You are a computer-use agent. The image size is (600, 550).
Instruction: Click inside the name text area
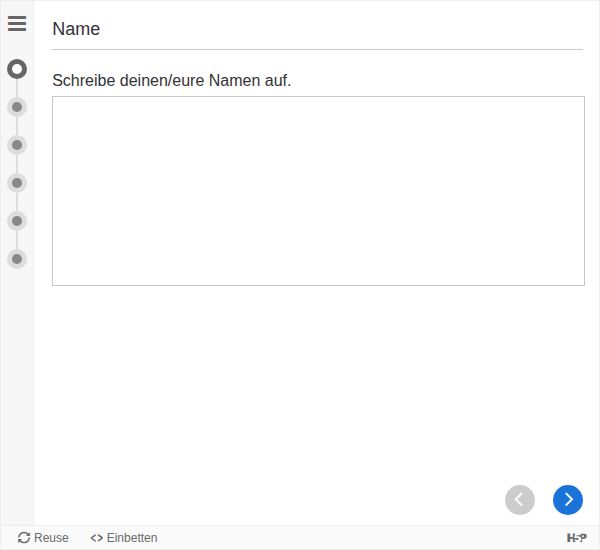(318, 190)
